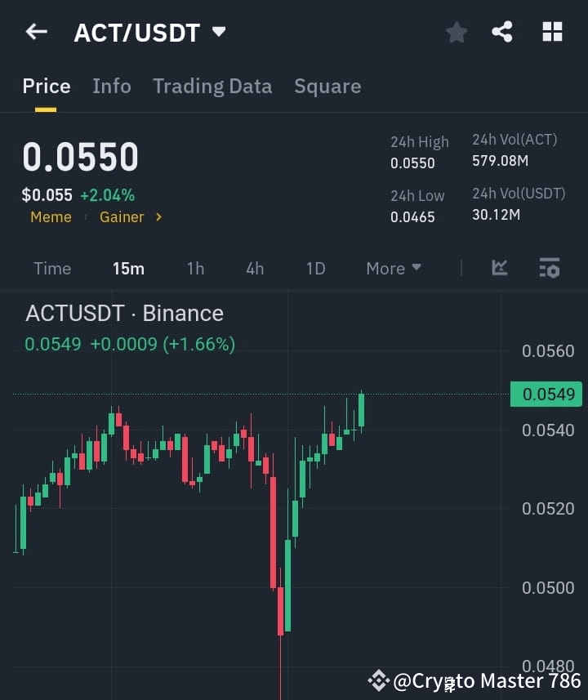Open the Square tab

pos(327,86)
